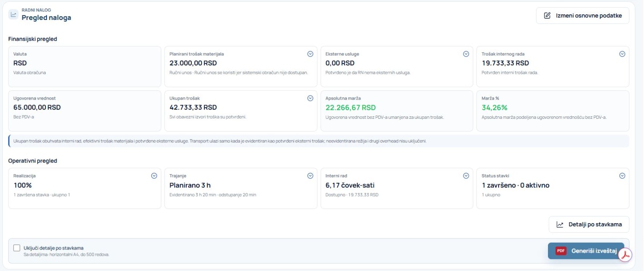Select the Apsolutna marža card
The image size is (644, 271).
(397, 111)
